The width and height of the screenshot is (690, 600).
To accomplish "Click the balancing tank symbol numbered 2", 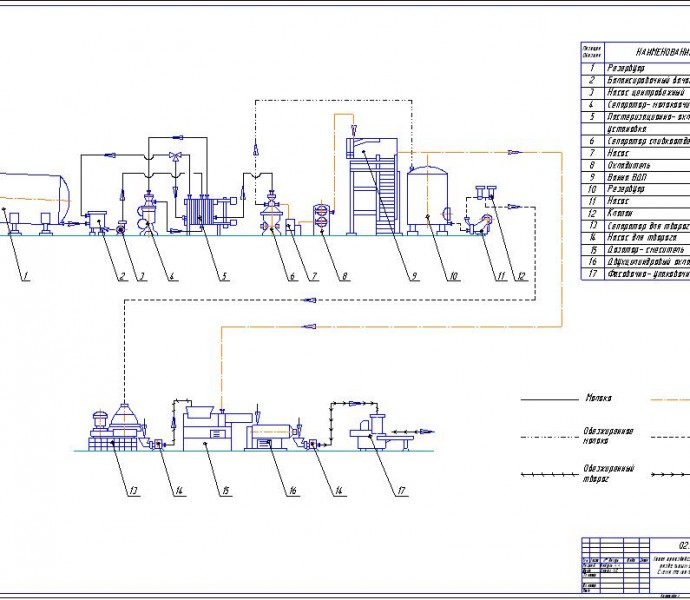I will click(96, 221).
